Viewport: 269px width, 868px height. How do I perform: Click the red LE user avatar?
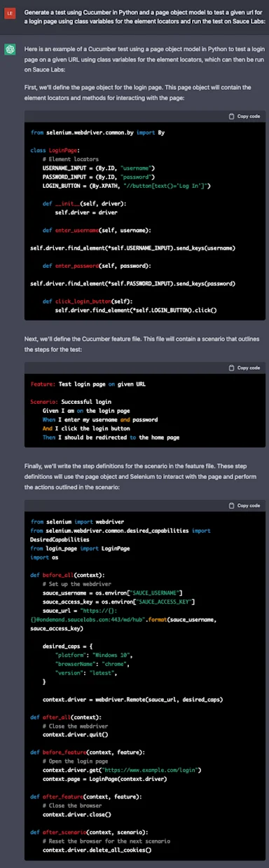pyautogui.click(x=10, y=13)
